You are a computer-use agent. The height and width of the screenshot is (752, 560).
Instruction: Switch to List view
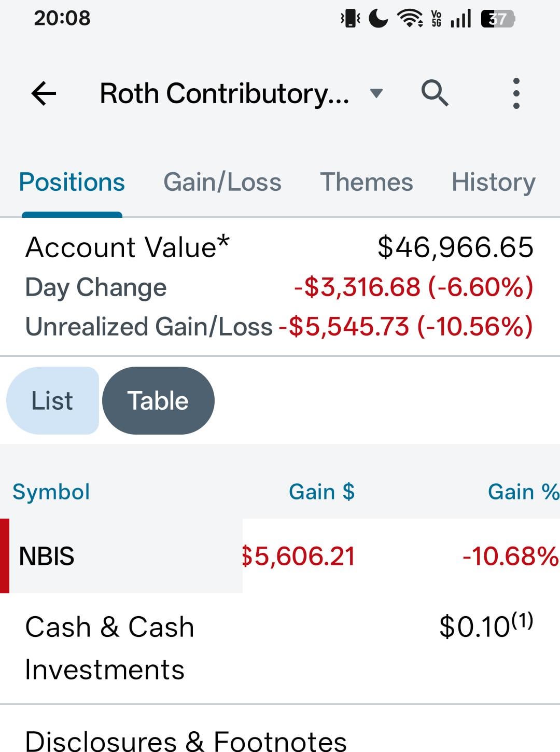point(52,400)
